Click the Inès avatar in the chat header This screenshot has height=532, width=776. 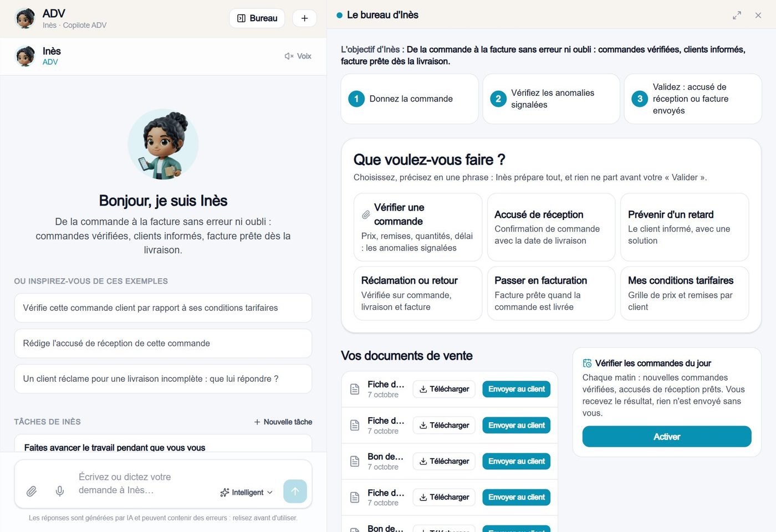click(x=25, y=56)
